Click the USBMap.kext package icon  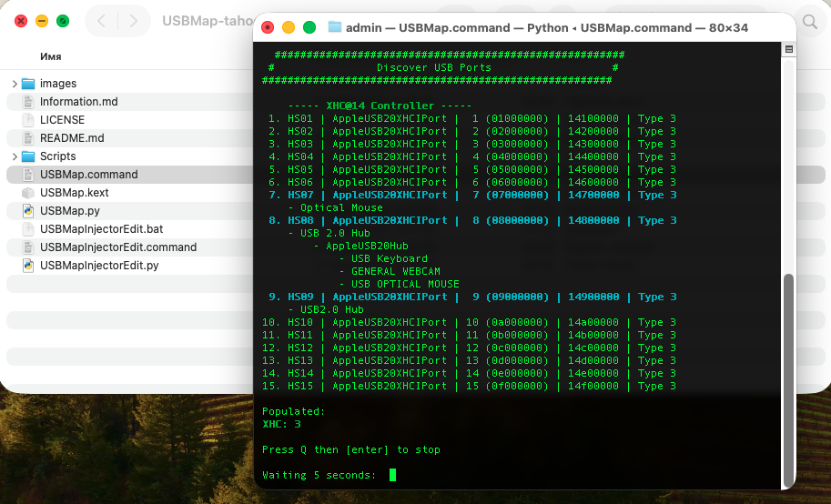(28, 193)
